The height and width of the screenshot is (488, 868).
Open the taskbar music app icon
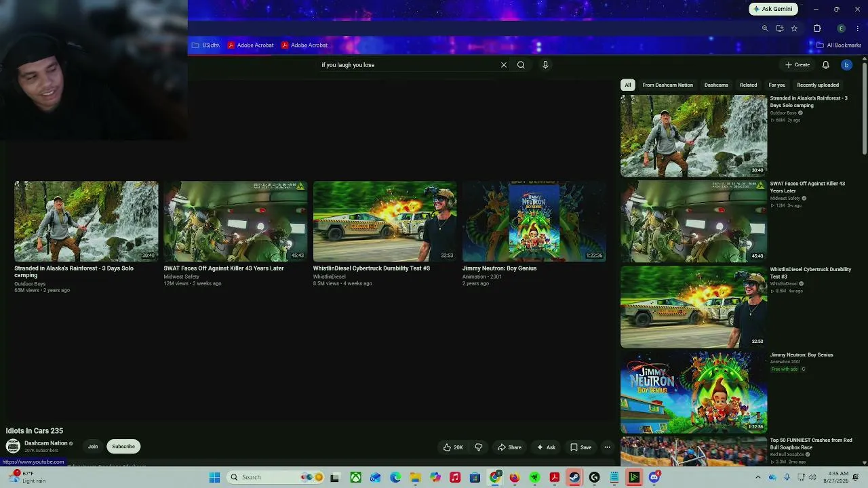coord(455,478)
